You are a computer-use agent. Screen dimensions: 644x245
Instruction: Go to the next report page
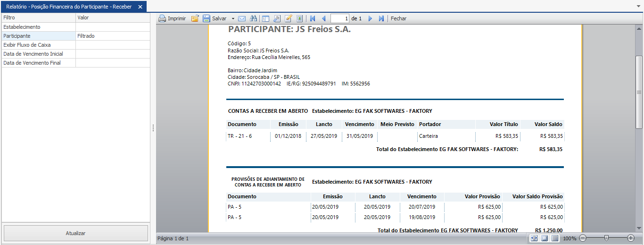coord(370,18)
